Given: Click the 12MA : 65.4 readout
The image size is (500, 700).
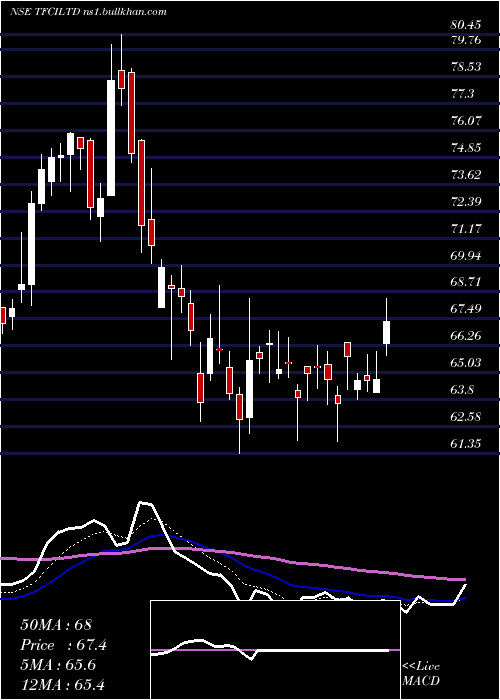Looking at the screenshot, I should [x=62, y=684].
